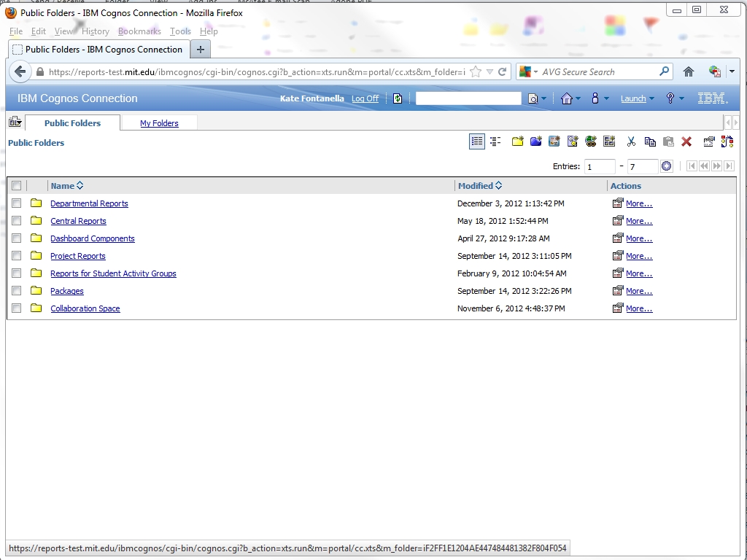The image size is (747, 560).
Task: Expand the Help question mark dropdown
Action: click(x=681, y=98)
